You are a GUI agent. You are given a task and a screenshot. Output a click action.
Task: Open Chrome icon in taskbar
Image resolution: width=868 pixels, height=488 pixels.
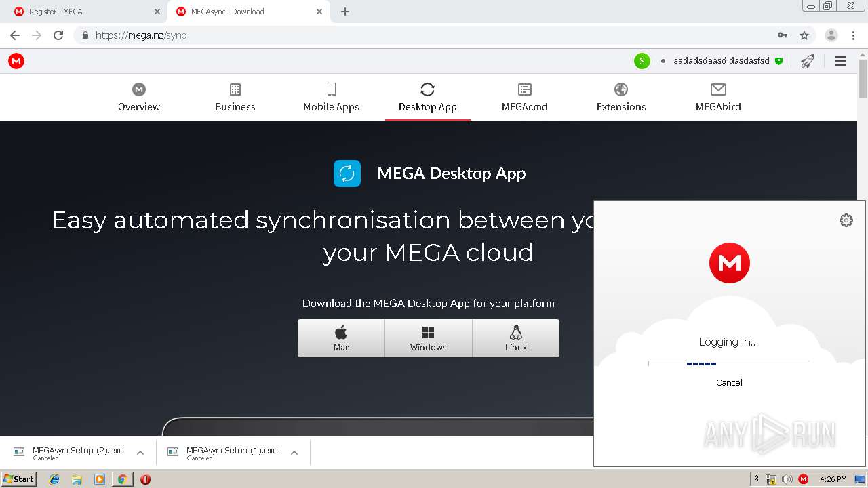[x=122, y=479]
